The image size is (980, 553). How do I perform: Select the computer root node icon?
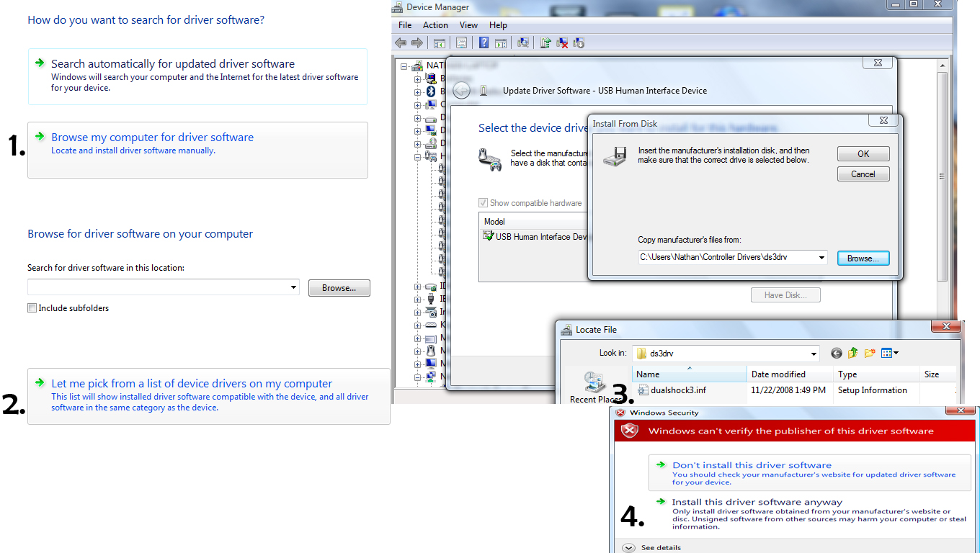pyautogui.click(x=416, y=66)
